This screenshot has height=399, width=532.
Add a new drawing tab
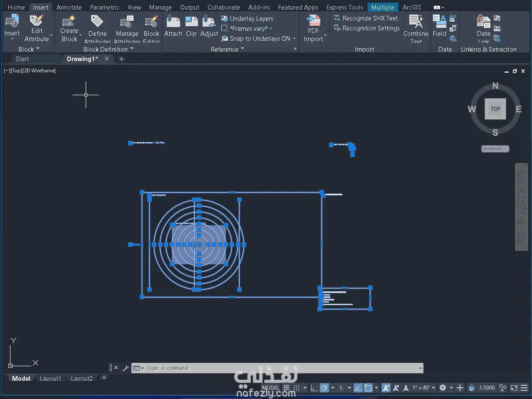tap(121, 59)
